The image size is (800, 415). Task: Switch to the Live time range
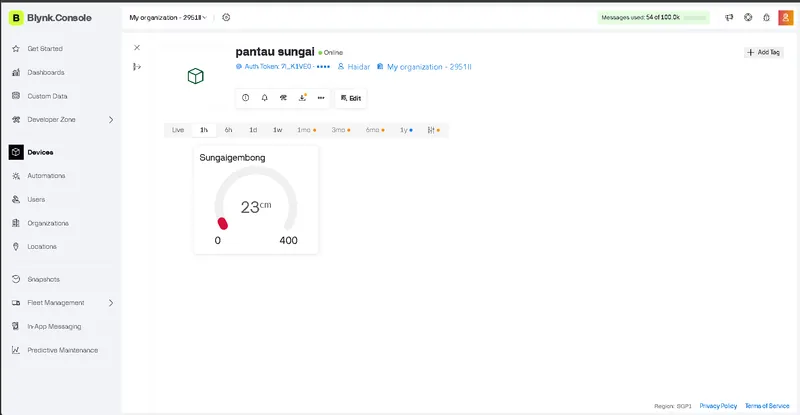[x=178, y=130]
